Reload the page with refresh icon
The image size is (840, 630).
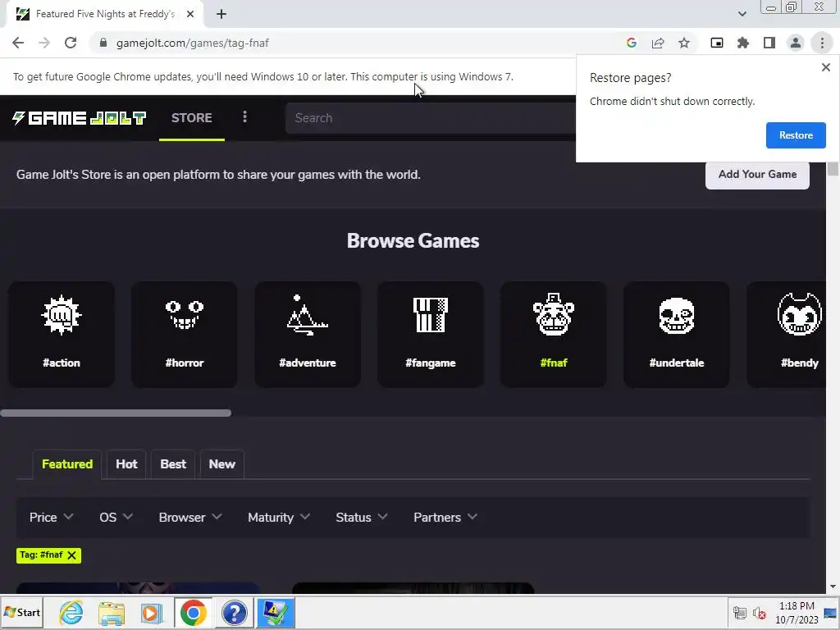[71, 43]
